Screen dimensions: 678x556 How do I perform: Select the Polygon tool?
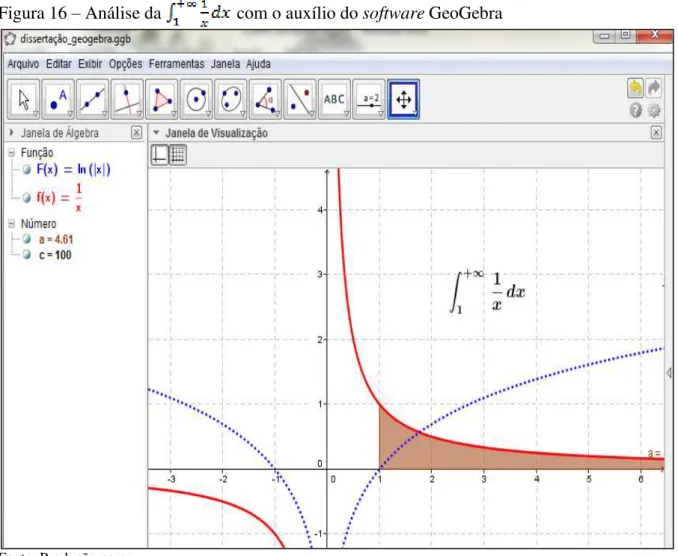tap(162, 99)
